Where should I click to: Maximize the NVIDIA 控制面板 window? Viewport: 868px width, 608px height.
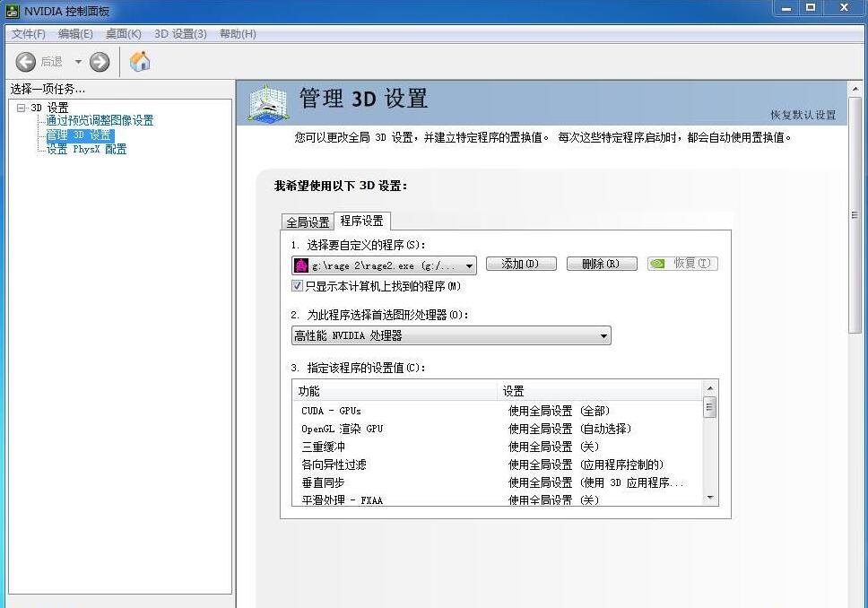click(811, 8)
